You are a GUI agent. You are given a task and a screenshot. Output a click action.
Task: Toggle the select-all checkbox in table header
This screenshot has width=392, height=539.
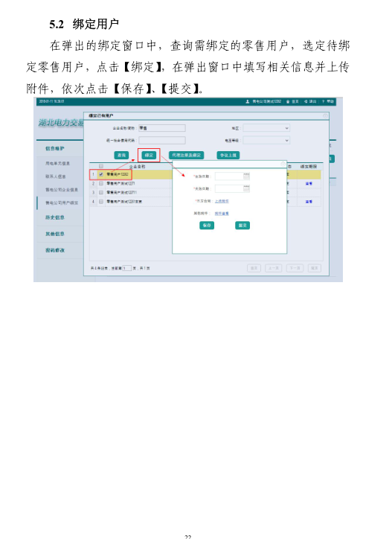coord(101,166)
